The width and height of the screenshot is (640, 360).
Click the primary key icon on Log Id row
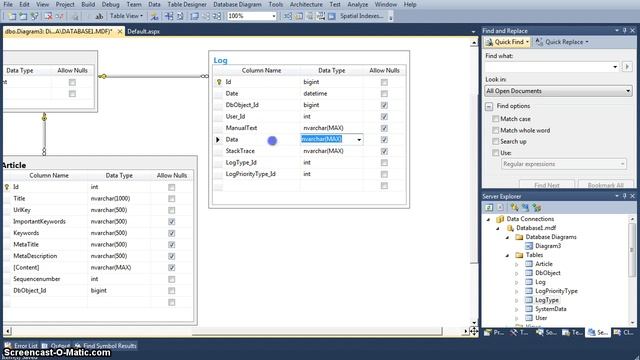(219, 82)
